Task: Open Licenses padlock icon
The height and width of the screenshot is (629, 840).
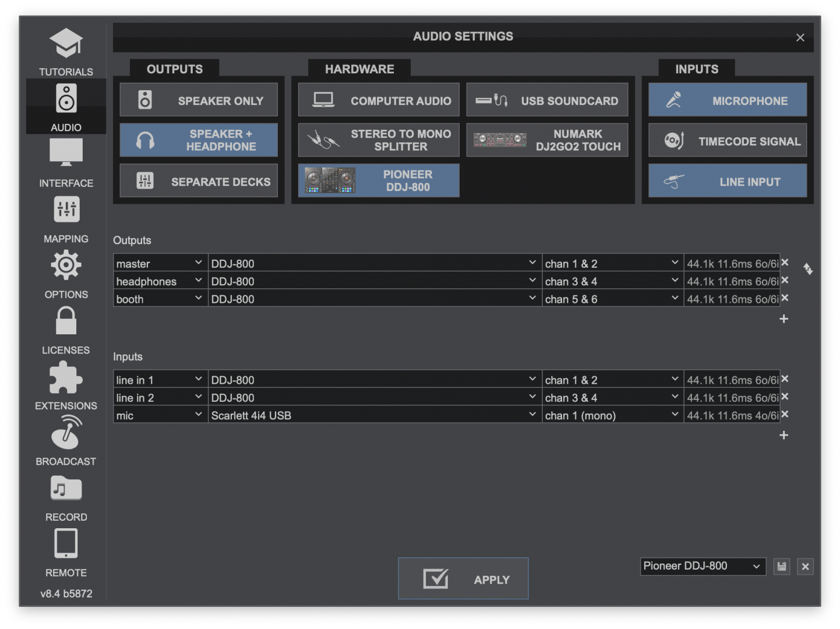Action: 66,320
